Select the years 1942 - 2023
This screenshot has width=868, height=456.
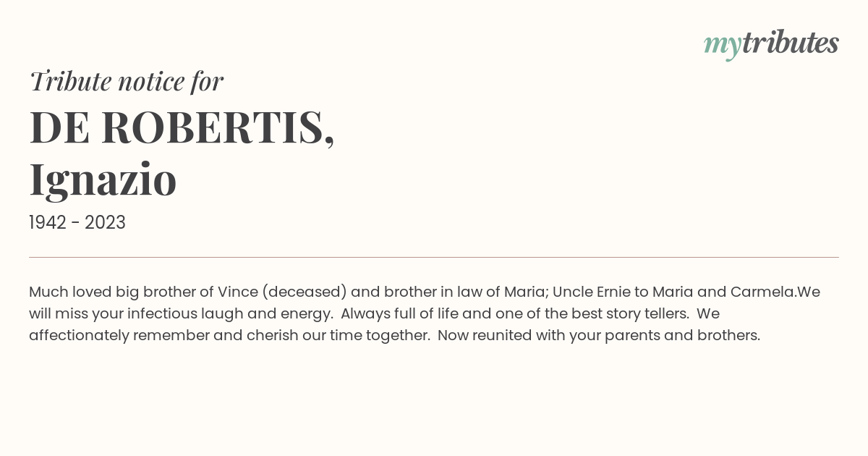[77, 223]
